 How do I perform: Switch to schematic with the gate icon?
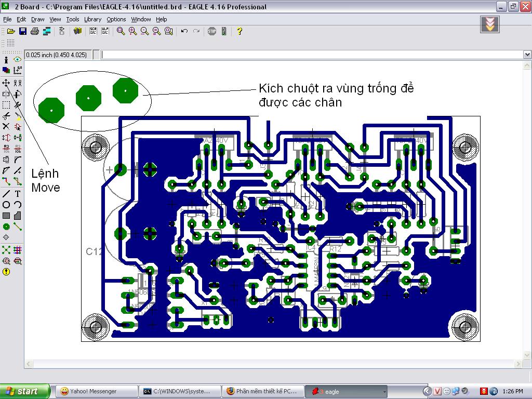click(62, 31)
